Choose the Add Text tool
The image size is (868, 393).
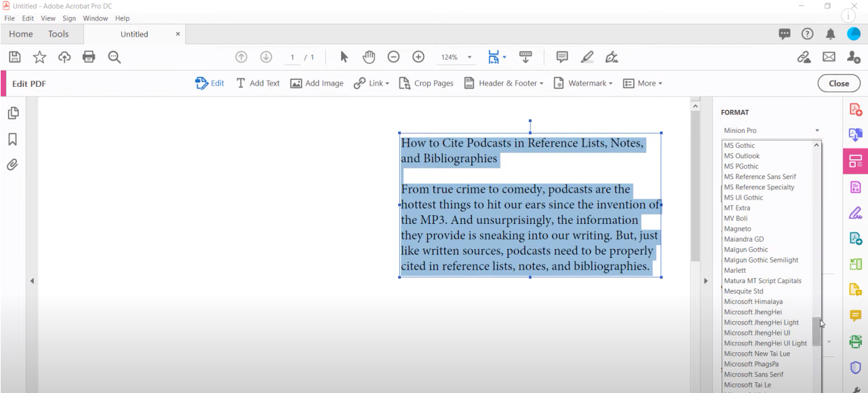coord(258,83)
